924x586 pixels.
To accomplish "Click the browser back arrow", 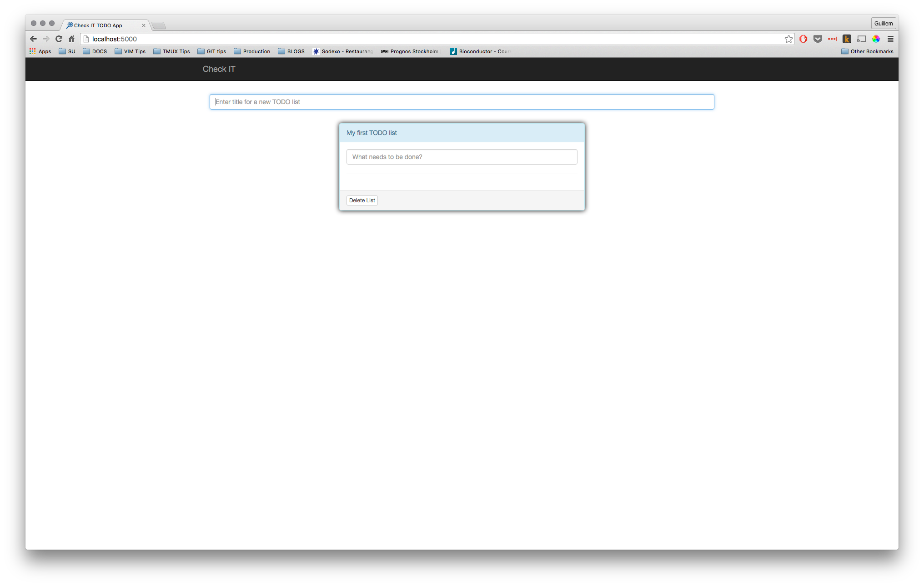I will (x=33, y=39).
